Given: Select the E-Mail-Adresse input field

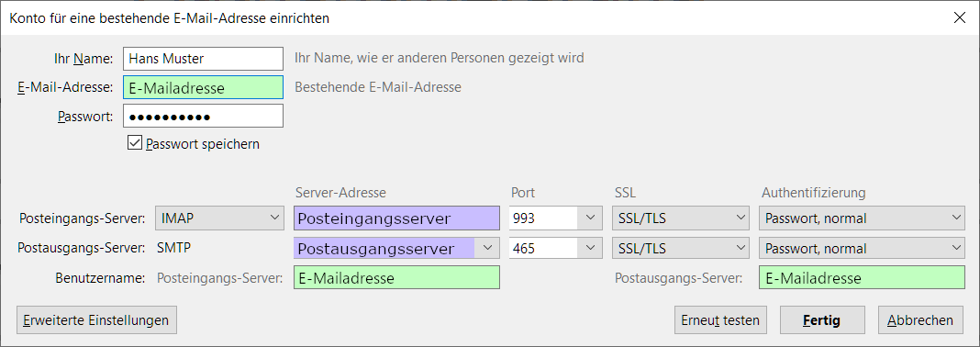Looking at the screenshot, I should 203,87.
